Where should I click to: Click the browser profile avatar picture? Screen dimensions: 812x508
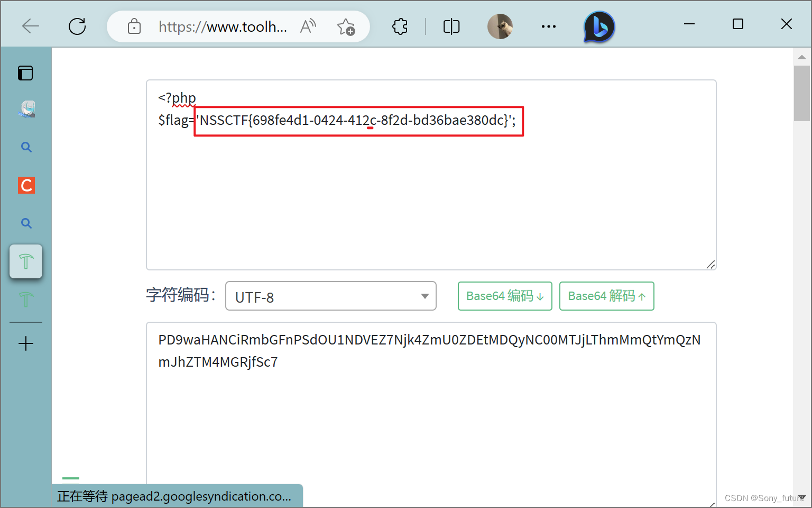click(x=500, y=26)
